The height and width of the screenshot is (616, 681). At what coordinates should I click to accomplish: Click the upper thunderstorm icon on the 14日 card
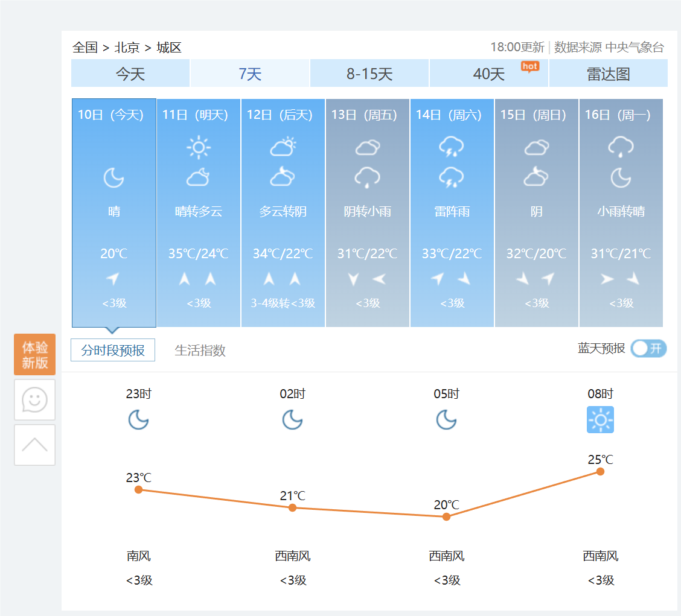point(452,147)
